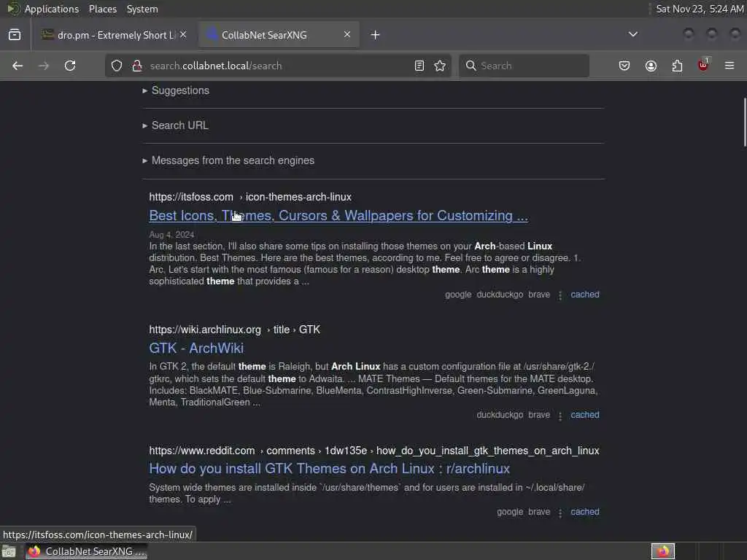The height and width of the screenshot is (560, 747).
Task: Open the tracking protection shield icon
Action: pyautogui.click(x=117, y=66)
